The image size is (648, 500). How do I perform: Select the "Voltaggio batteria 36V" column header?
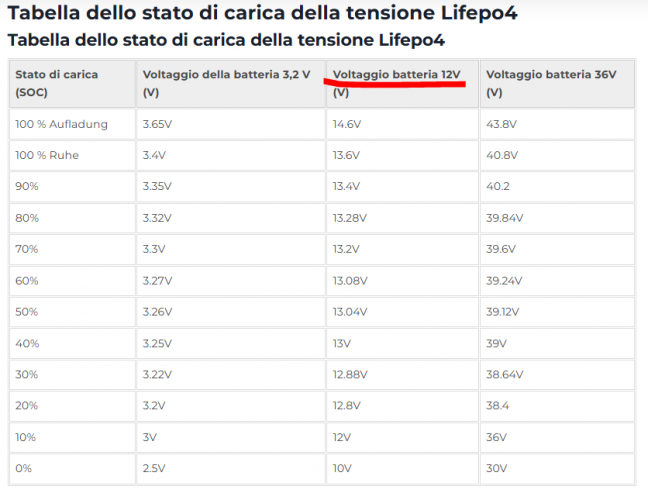point(549,74)
